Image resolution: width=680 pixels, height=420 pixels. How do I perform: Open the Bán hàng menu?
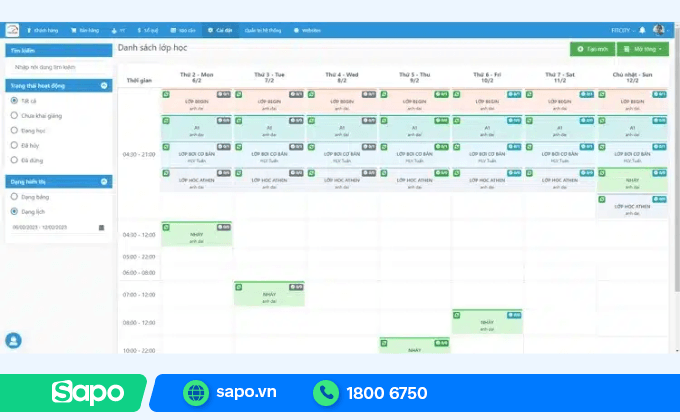[85, 30]
